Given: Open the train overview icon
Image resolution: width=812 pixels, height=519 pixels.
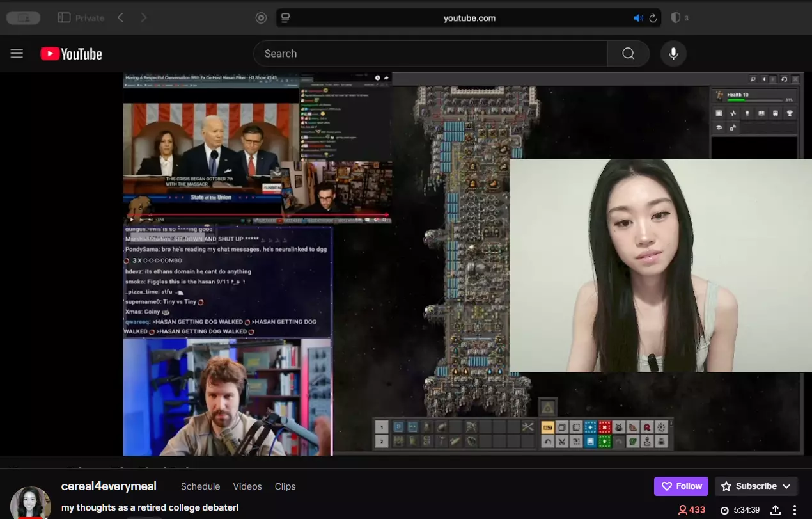Looking at the screenshot, I should coord(776,113).
